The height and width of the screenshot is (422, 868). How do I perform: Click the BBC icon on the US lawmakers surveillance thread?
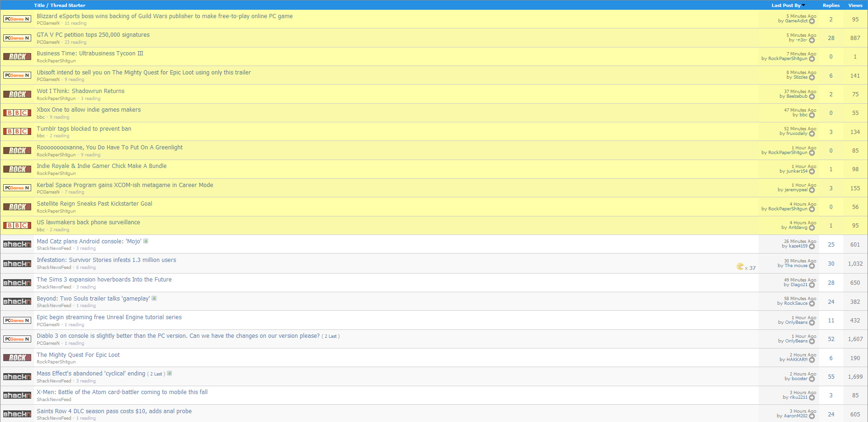coord(17,225)
